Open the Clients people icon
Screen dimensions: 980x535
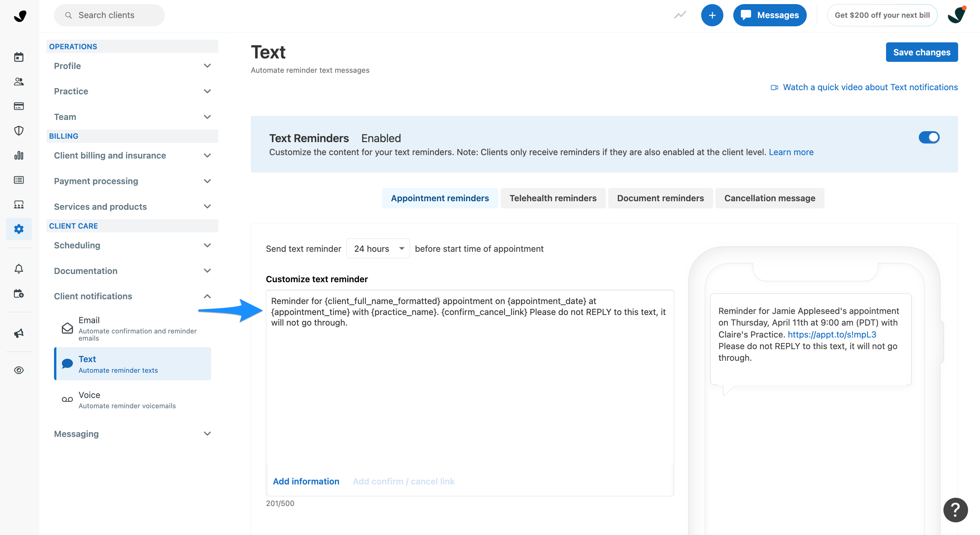[19, 82]
